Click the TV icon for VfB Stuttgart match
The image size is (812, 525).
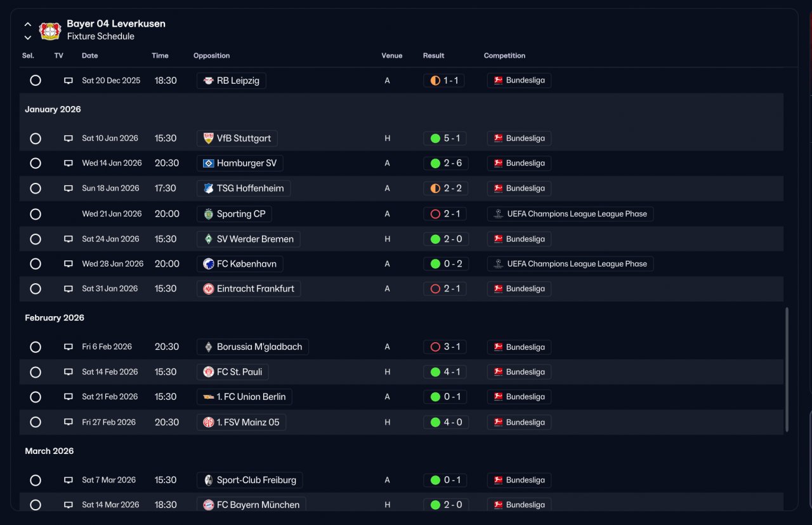click(69, 138)
